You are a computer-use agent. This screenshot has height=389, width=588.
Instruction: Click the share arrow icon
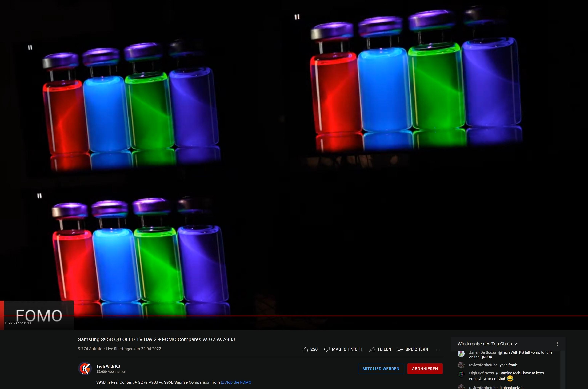coord(372,349)
